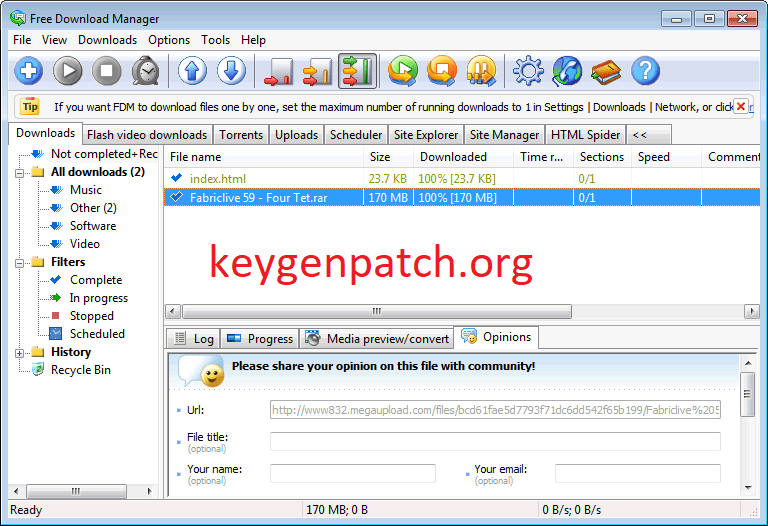Viewport: 768px width, 526px height.
Task: Select Fabriclive 59 - Four Tet.rar row
Action: [462, 197]
